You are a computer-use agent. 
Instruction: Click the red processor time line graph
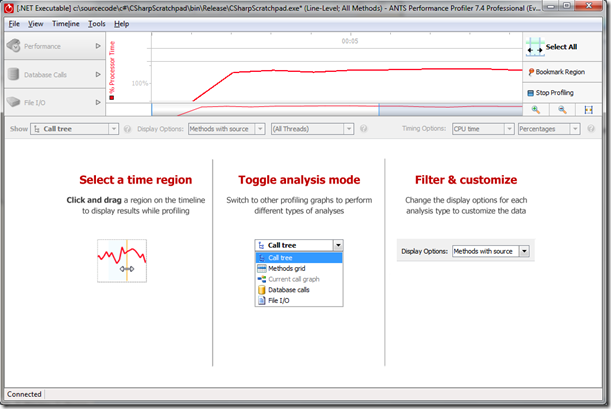pos(357,71)
